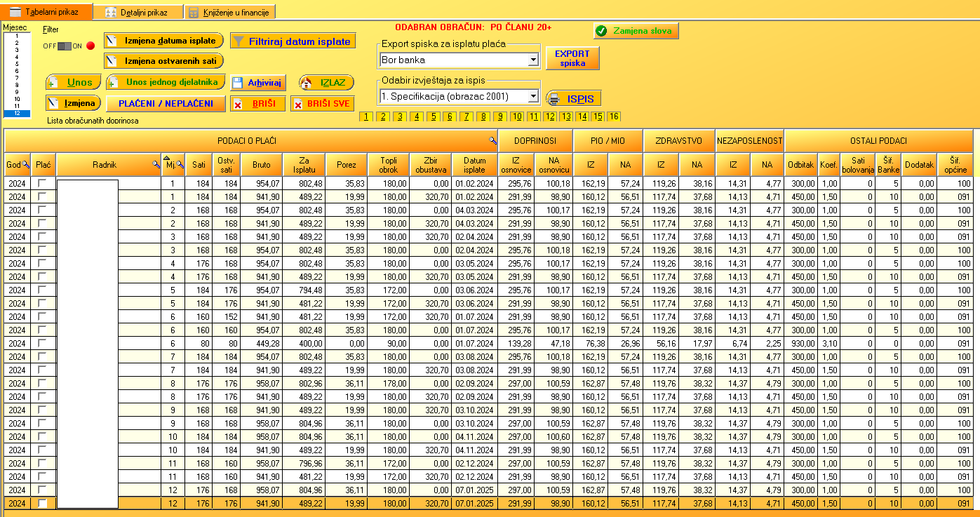
Task: Save with the Arhiviraj floppy button
Action: [x=258, y=83]
